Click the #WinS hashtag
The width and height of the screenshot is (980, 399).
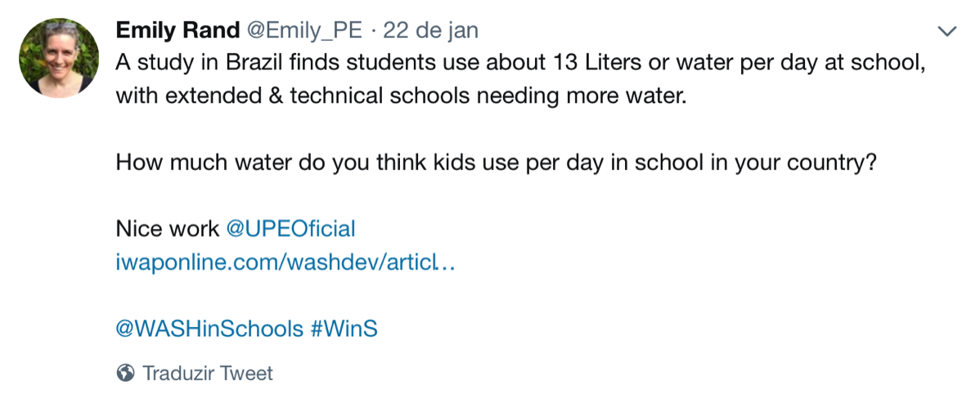point(344,329)
